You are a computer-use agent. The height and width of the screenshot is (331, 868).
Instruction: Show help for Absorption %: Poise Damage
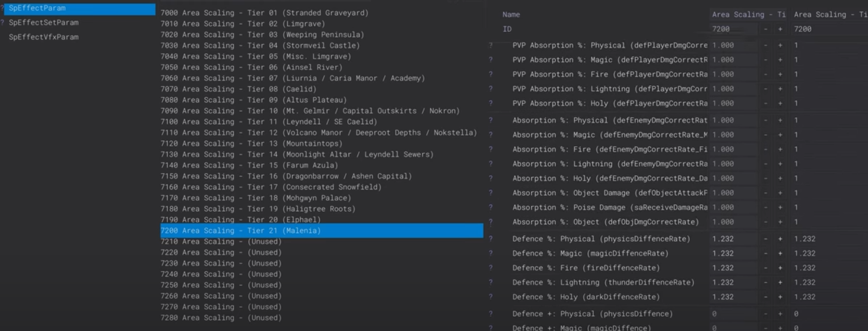(491, 208)
